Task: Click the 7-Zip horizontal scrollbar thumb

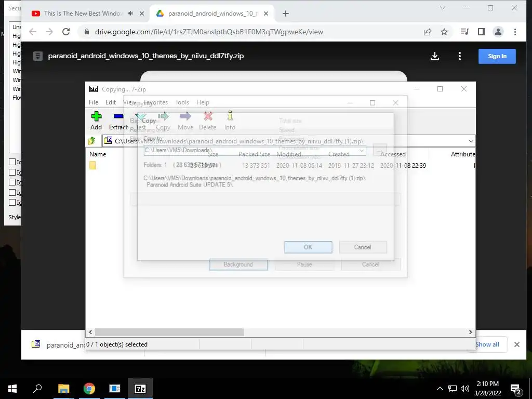Action: click(x=169, y=332)
